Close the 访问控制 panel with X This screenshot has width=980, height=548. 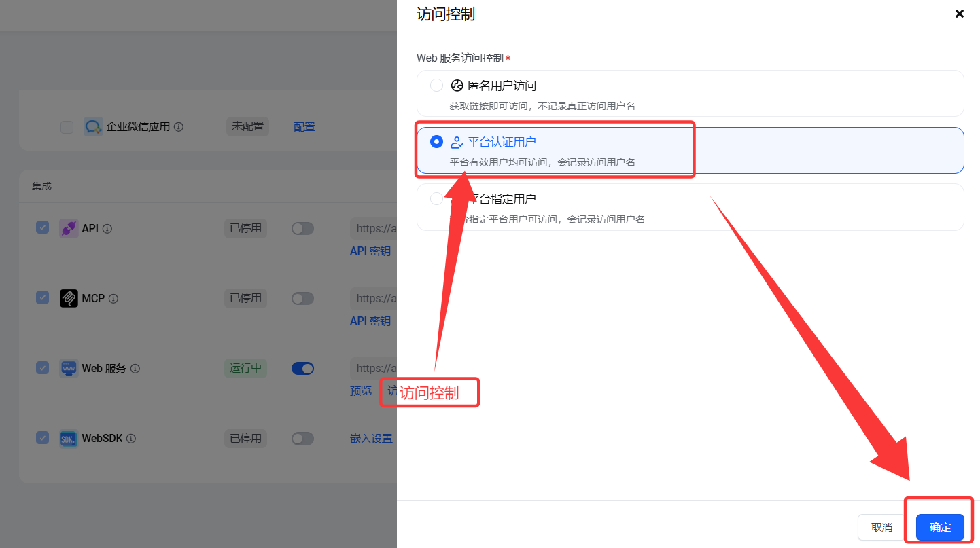[959, 14]
